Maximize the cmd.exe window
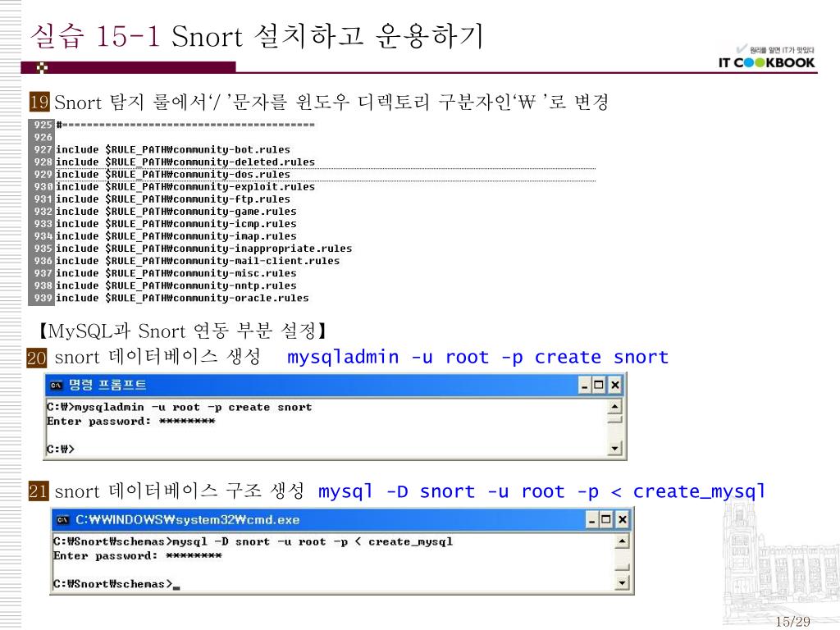The image size is (840, 630). (606, 519)
